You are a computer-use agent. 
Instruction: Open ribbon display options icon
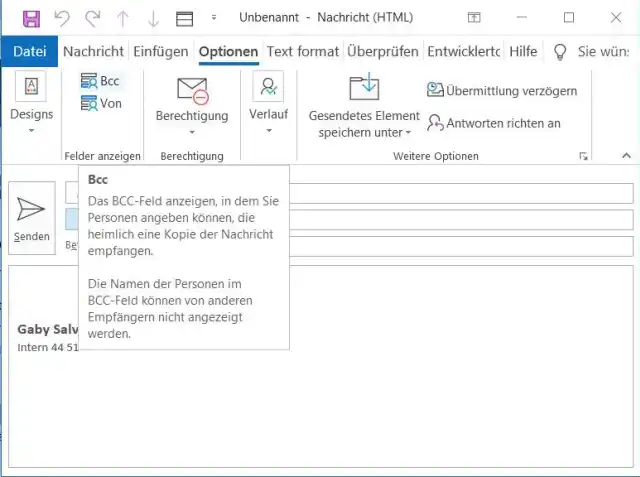474,18
